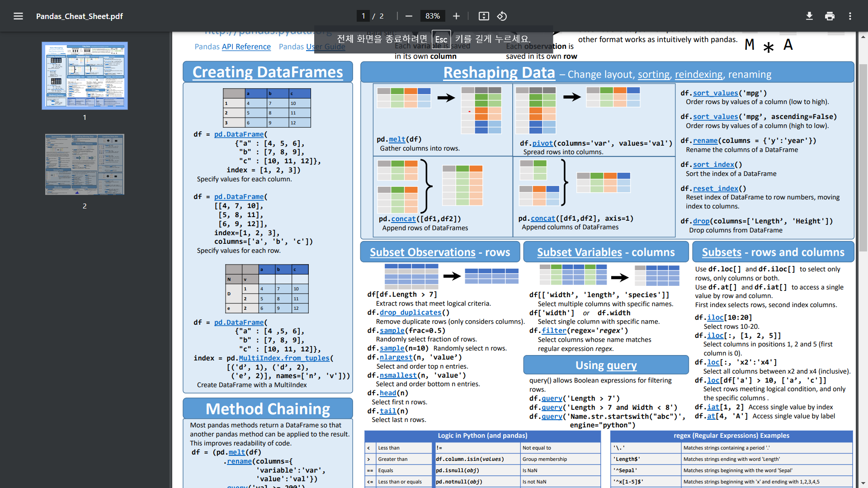Open the User Guide link
The height and width of the screenshot is (488, 868).
[325, 47]
